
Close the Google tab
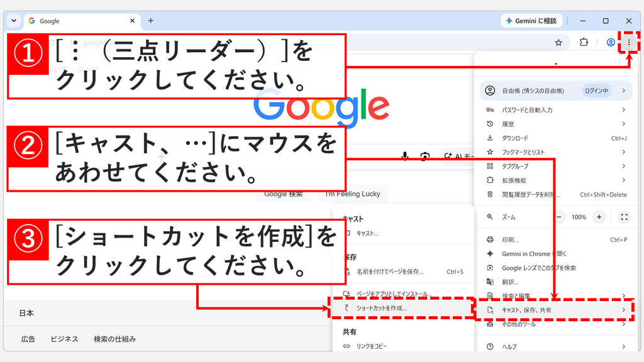point(132,21)
